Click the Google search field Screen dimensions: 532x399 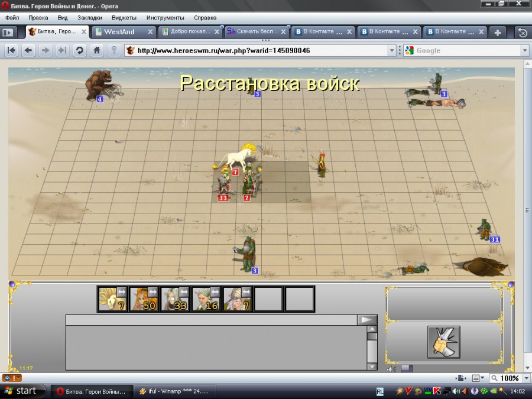467,51
